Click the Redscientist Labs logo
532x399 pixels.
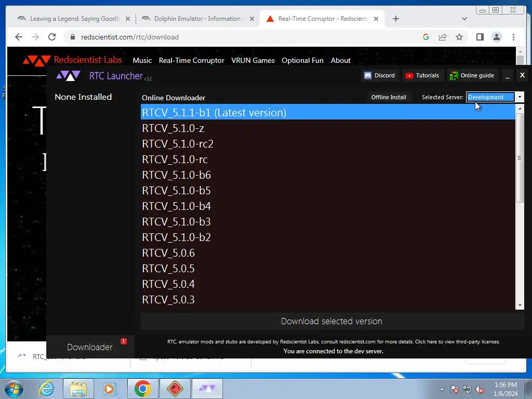pyautogui.click(x=36, y=60)
